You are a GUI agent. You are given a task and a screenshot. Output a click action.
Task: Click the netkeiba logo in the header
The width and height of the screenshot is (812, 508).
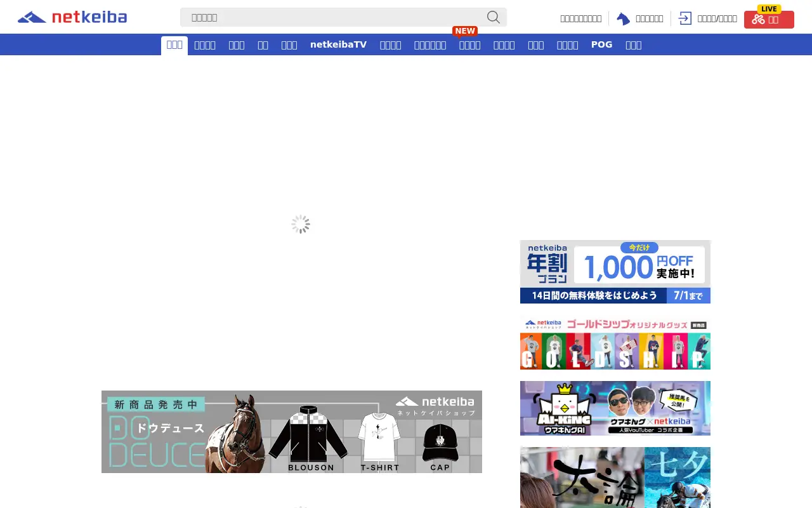coord(72,17)
